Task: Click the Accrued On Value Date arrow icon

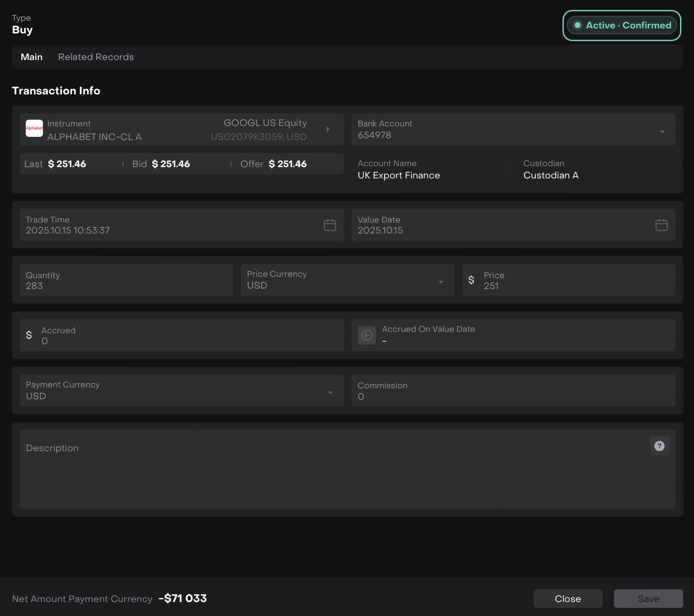Action: click(x=367, y=336)
